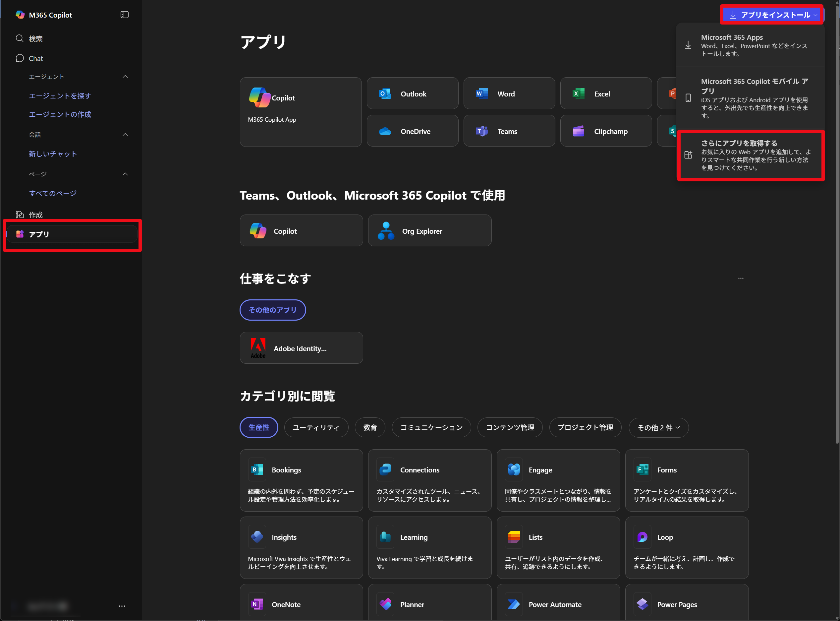The image size is (840, 621).
Task: Select the コンテンツ管理 category filter
Action: (510, 427)
